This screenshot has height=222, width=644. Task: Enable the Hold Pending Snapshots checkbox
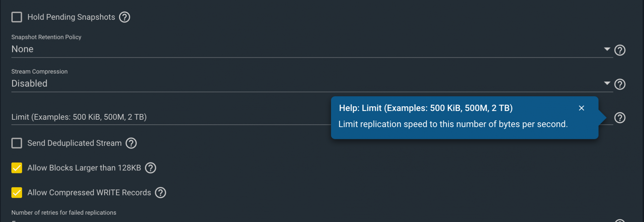click(17, 17)
